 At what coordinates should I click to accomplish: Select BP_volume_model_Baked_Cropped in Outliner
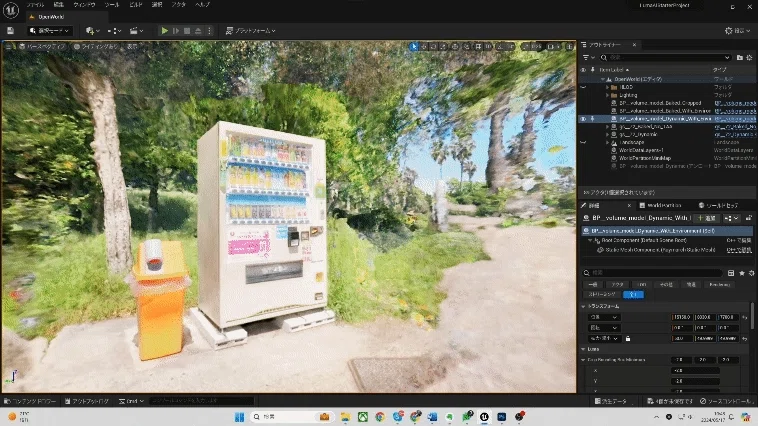(x=660, y=103)
